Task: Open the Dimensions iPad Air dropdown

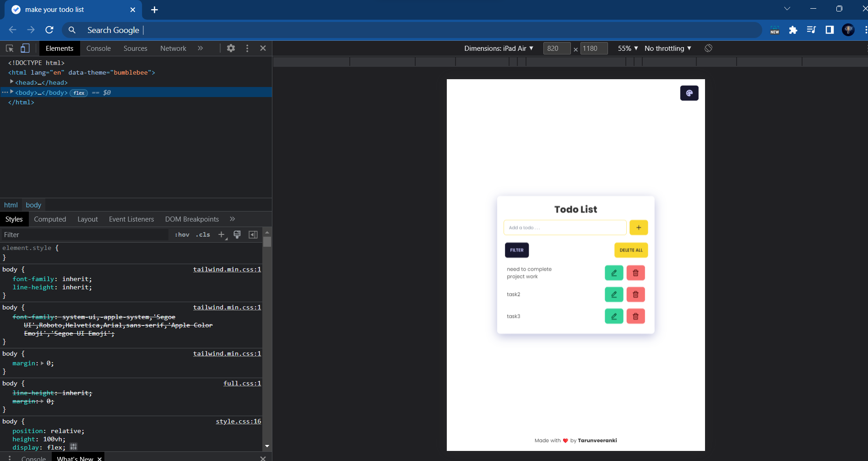Action: 499,48
